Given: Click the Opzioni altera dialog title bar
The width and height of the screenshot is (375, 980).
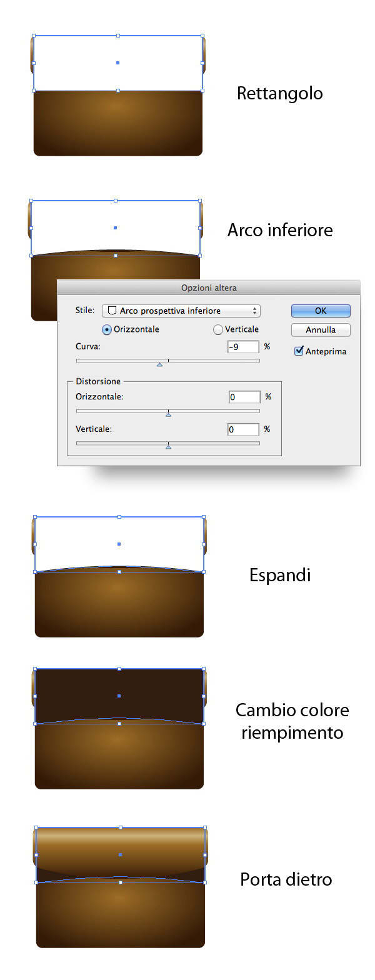Looking at the screenshot, I should (209, 287).
